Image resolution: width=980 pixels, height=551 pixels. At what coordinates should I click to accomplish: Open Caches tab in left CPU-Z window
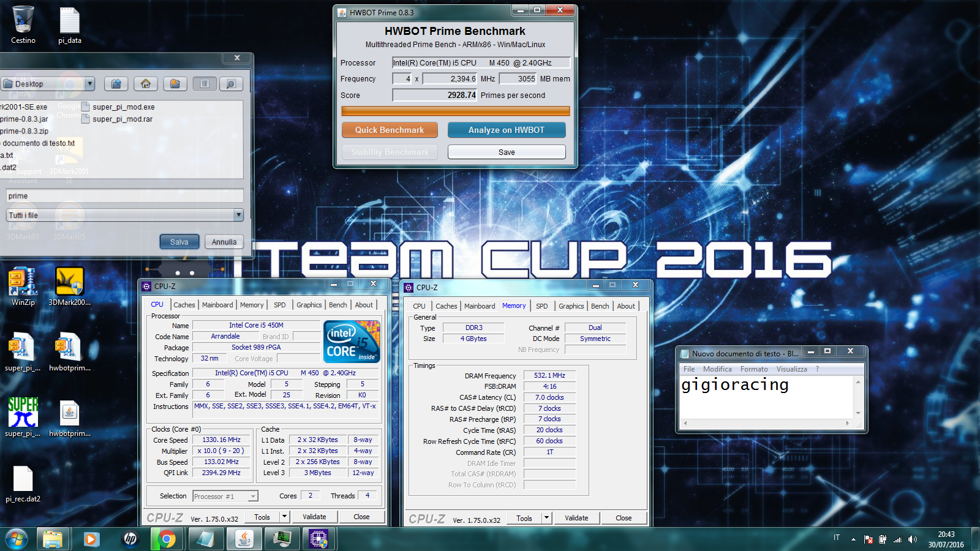tap(184, 305)
